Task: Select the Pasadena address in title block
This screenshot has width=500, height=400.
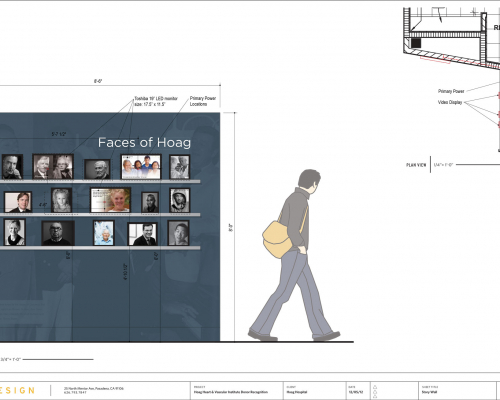Action: click(x=94, y=390)
